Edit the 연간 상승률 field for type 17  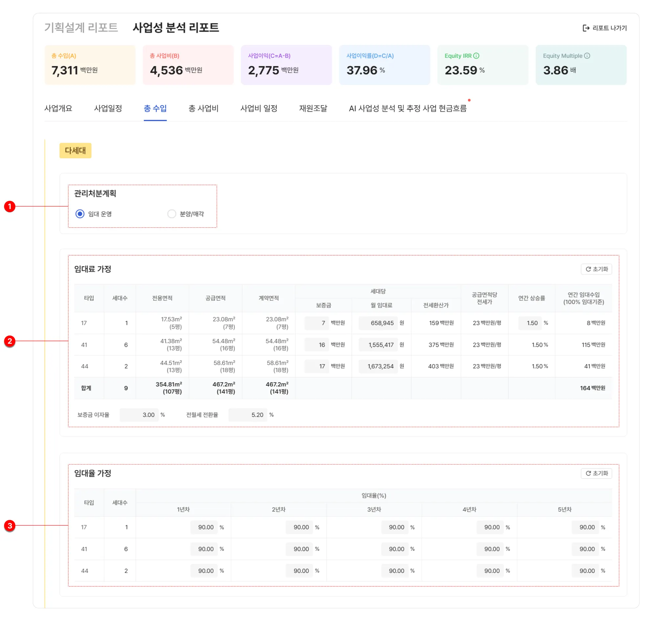pyautogui.click(x=530, y=323)
